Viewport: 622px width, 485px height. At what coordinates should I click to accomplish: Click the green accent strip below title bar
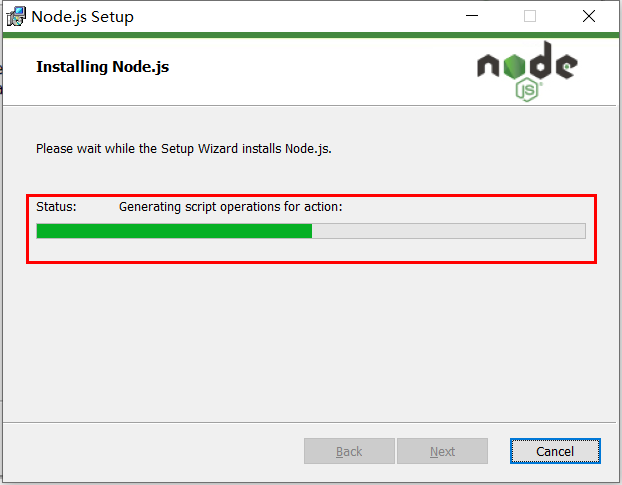(x=311, y=35)
